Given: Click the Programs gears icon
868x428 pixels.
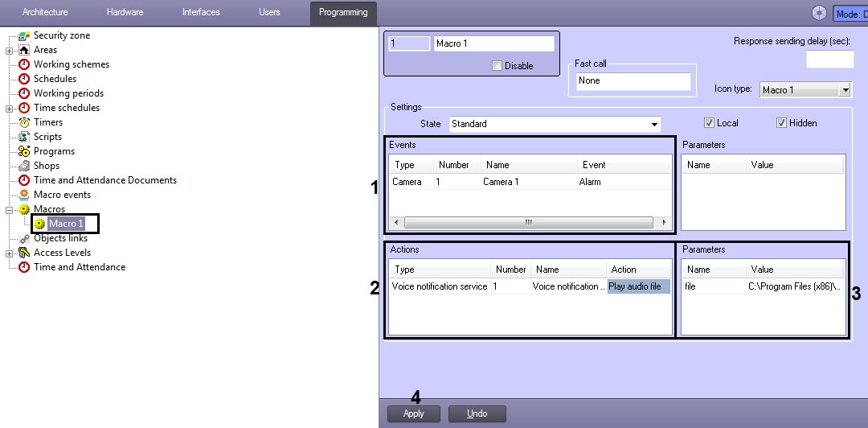Looking at the screenshot, I should pyautogui.click(x=24, y=150).
